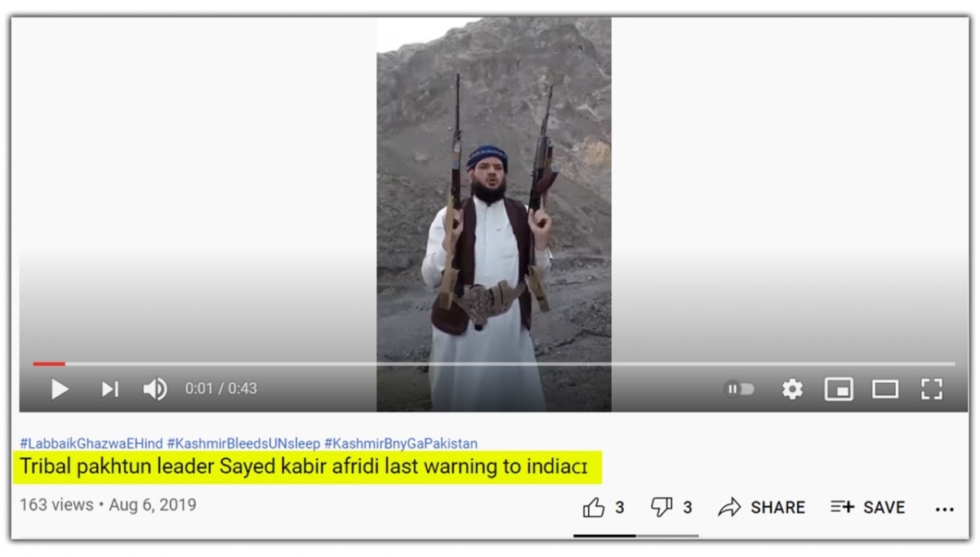Image resolution: width=980 pixels, height=557 pixels.
Task: Enter full screen mode
Action: click(932, 389)
